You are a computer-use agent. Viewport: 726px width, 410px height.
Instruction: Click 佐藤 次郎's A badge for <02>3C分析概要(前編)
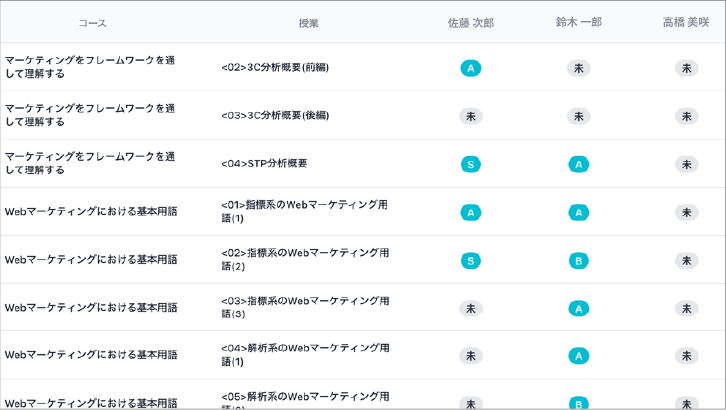[470, 68]
